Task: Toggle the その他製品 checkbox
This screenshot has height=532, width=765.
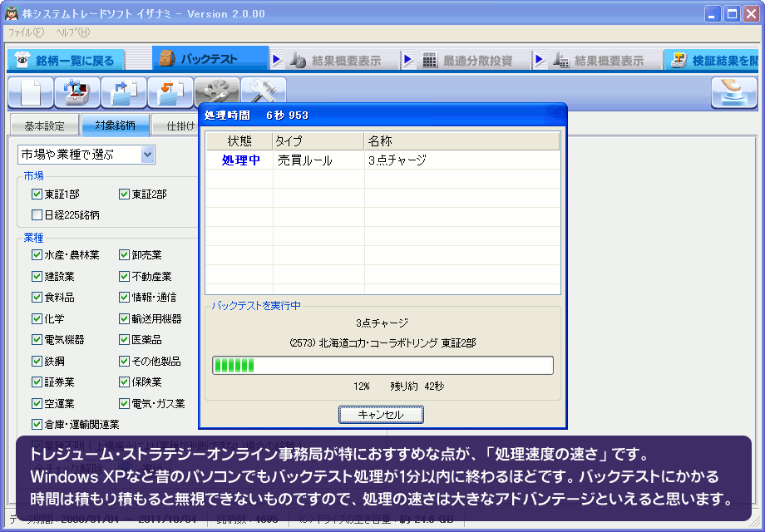Action: point(124,362)
